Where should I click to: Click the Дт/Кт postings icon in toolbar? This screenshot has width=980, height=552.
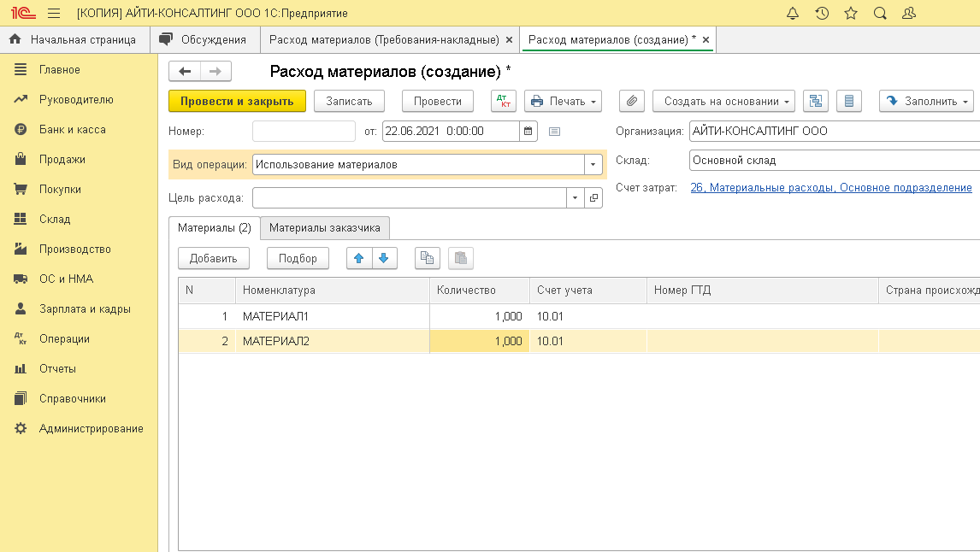coord(504,101)
